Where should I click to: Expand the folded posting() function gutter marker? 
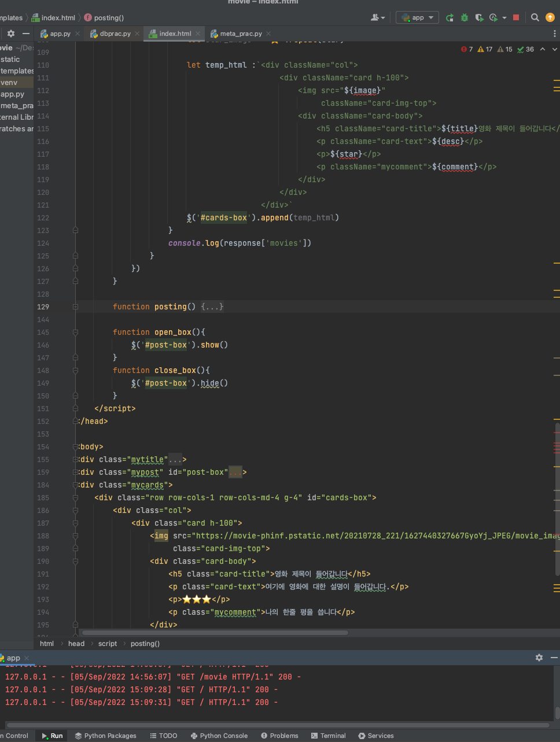[75, 307]
